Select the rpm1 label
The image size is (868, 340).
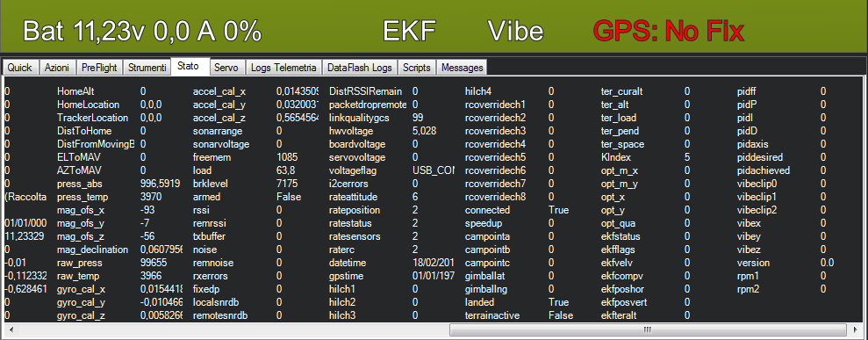pyautogui.click(x=747, y=276)
